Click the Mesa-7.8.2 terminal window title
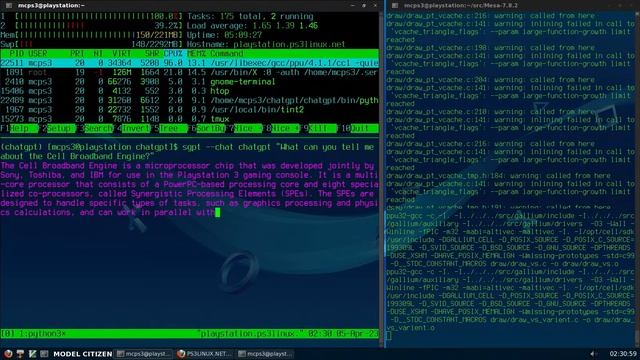The width and height of the screenshot is (640, 360). click(x=460, y=6)
